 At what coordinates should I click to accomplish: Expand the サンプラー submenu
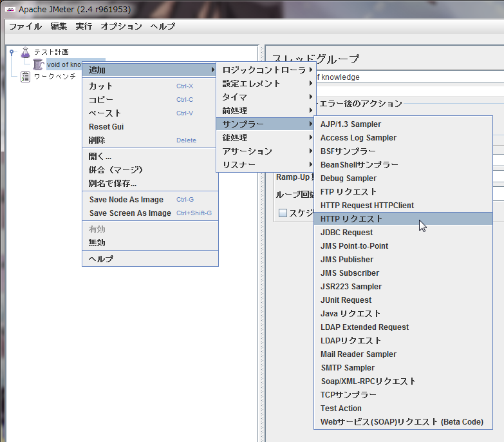pos(266,124)
